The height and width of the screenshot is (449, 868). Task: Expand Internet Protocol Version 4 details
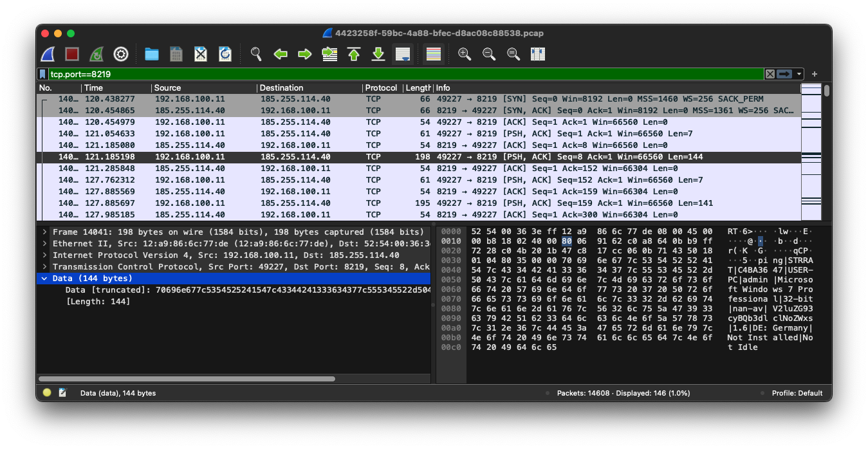[x=44, y=255]
